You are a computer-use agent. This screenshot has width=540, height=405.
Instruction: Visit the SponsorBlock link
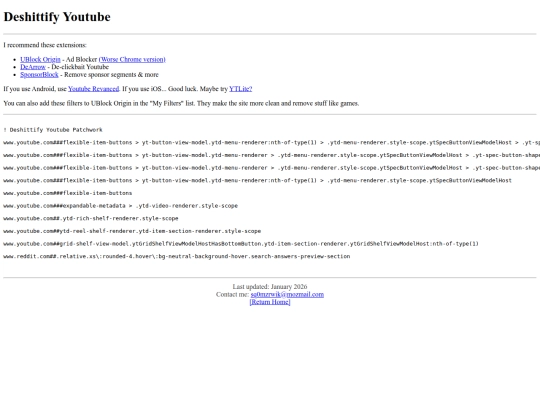click(x=39, y=74)
